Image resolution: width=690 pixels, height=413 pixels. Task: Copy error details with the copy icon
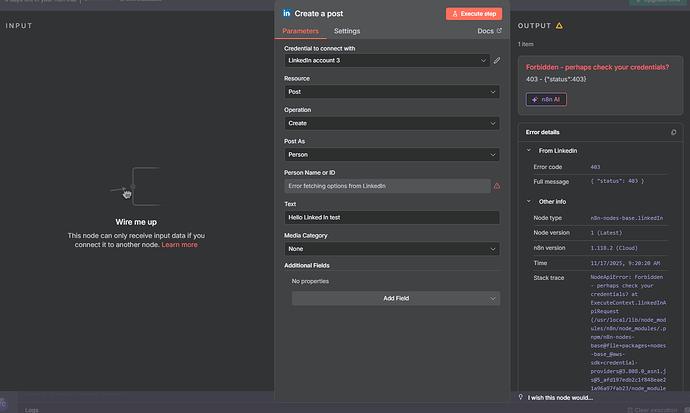[674, 132]
